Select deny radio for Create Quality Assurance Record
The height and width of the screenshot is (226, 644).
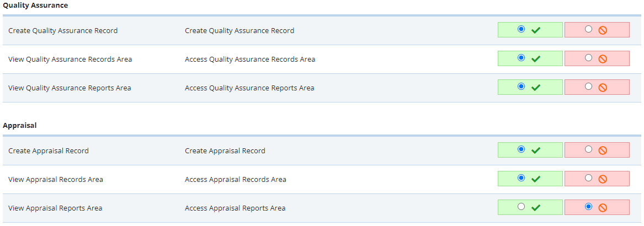[588, 29]
